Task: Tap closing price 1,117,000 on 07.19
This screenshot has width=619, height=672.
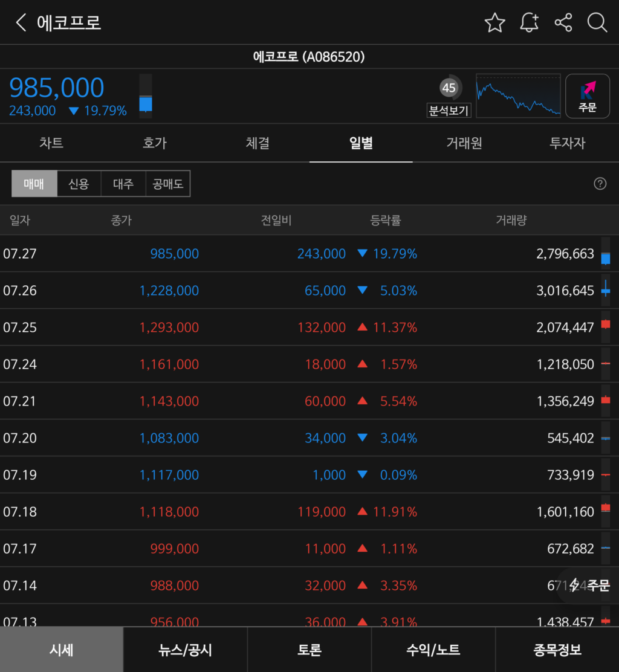Action: coord(169,475)
